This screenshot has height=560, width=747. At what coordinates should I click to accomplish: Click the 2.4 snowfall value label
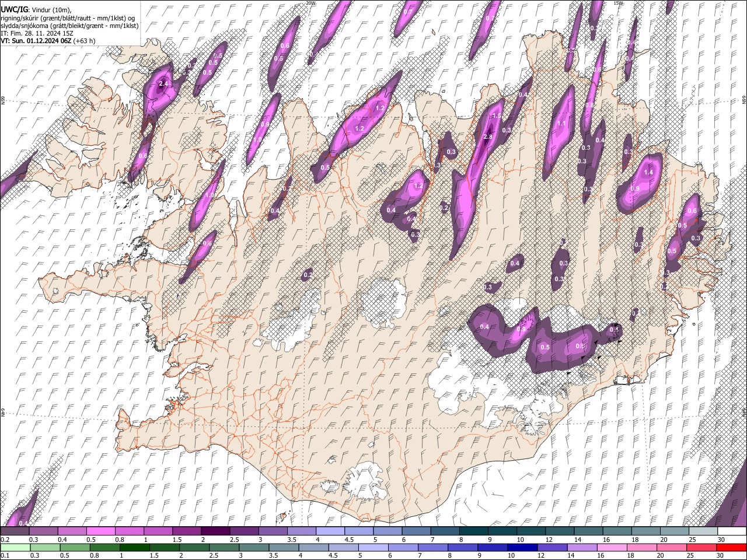point(164,84)
